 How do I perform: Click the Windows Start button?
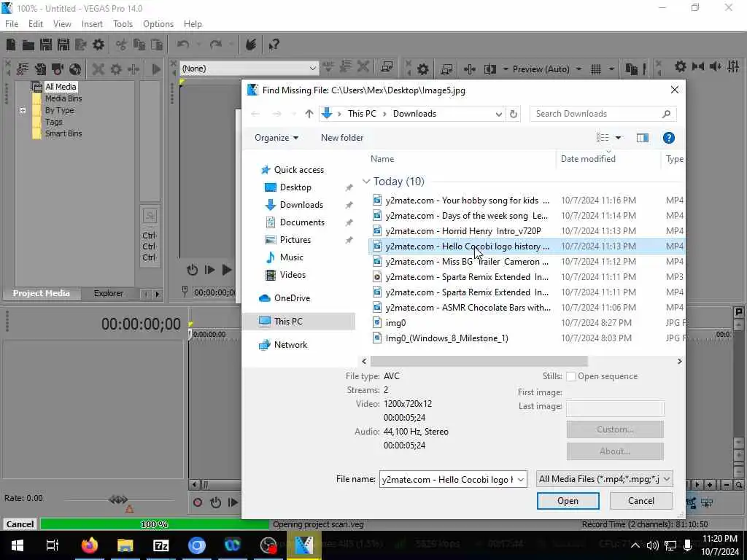[x=18, y=545]
